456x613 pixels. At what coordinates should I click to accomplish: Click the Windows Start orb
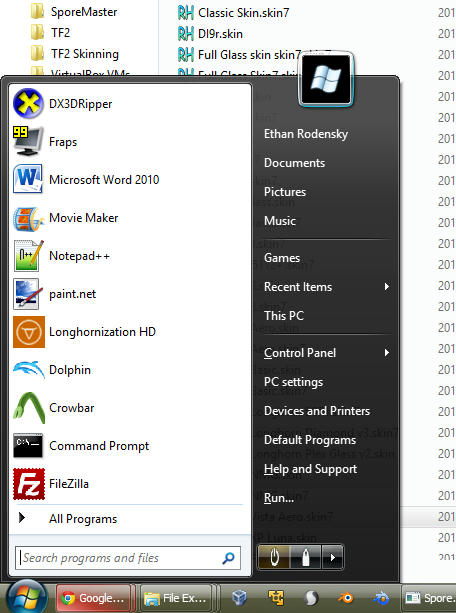[27, 598]
